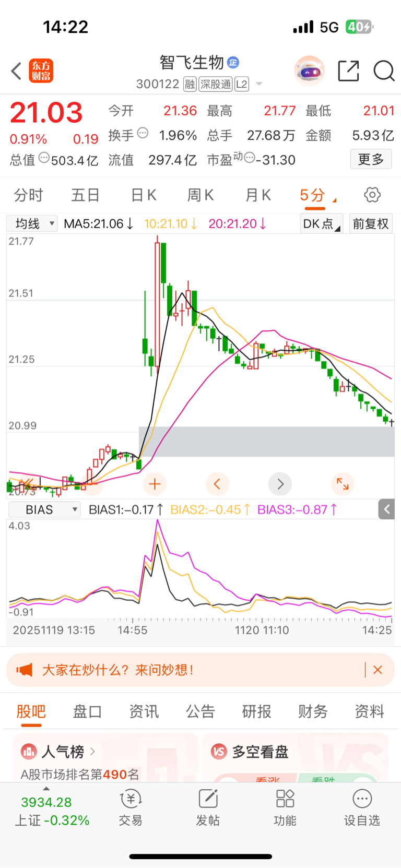Screen dimensions: 401x868
Task: Toggle the 前复权 adjustment button
Action: click(371, 224)
